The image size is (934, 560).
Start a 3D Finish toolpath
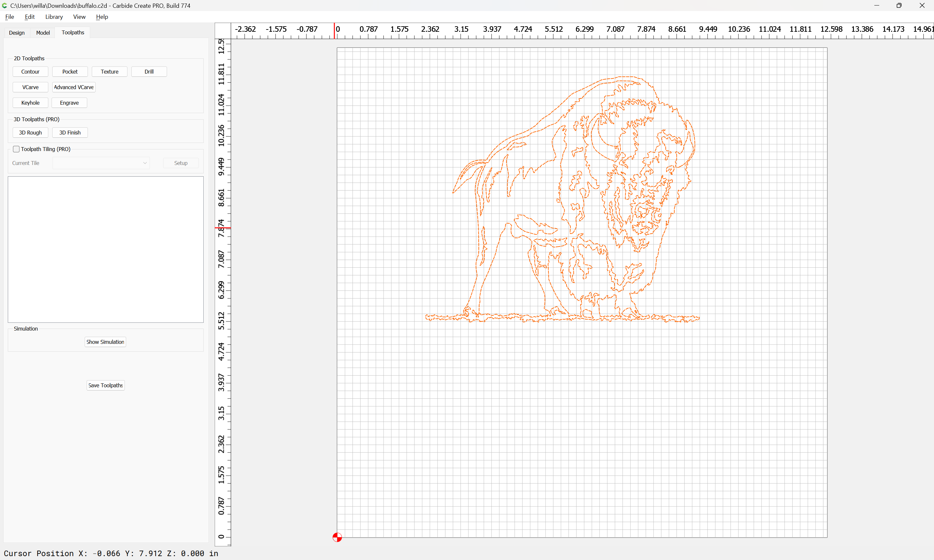coord(70,133)
